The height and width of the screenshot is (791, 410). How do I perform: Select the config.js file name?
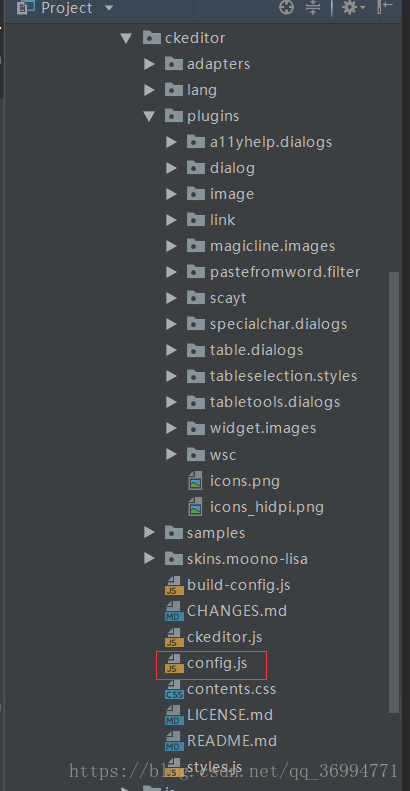click(x=217, y=663)
